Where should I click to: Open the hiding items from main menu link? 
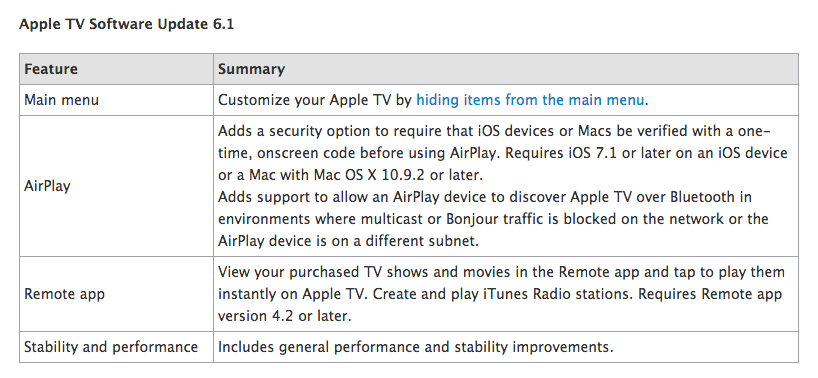pyautogui.click(x=530, y=100)
